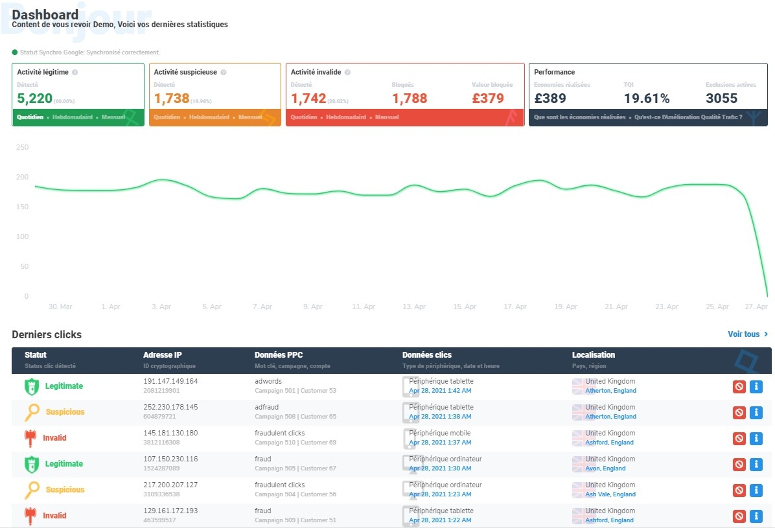
Task: Block IP 191.147.149.164 with red icon
Action: point(739,387)
